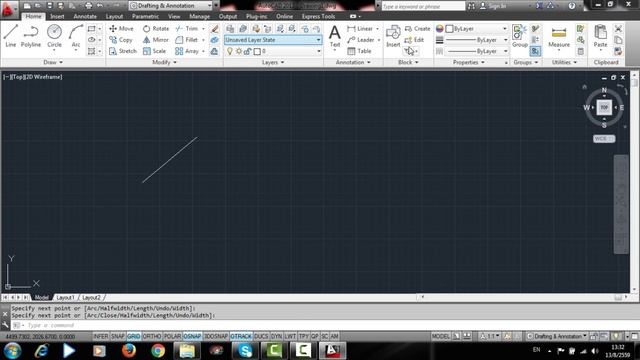Click the Mirror tool
The height and width of the screenshot is (360, 640).
156,40
